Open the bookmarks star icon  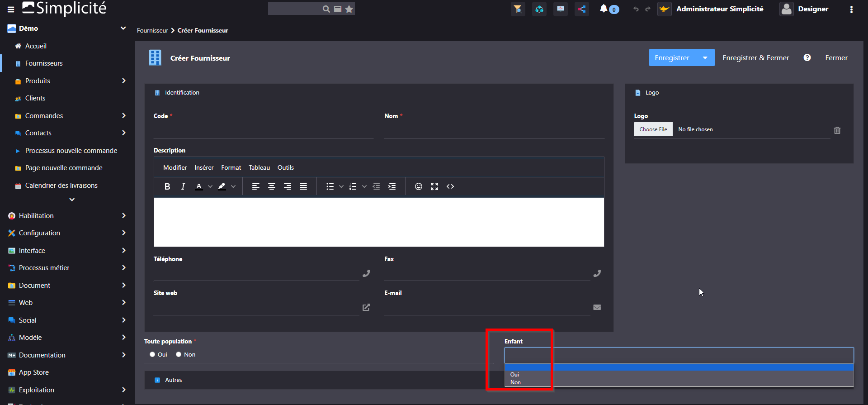click(x=349, y=9)
